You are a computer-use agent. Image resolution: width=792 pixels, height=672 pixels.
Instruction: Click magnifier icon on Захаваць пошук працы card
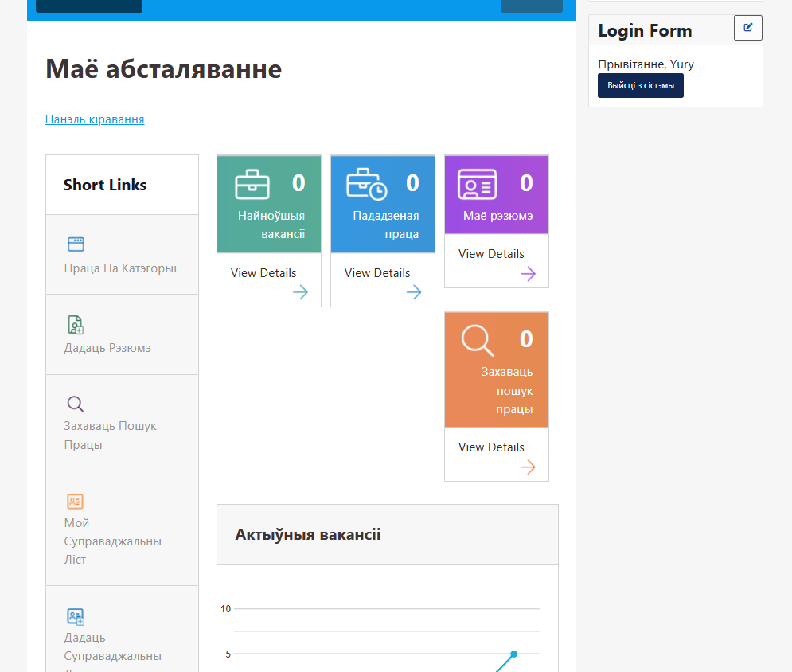point(477,340)
